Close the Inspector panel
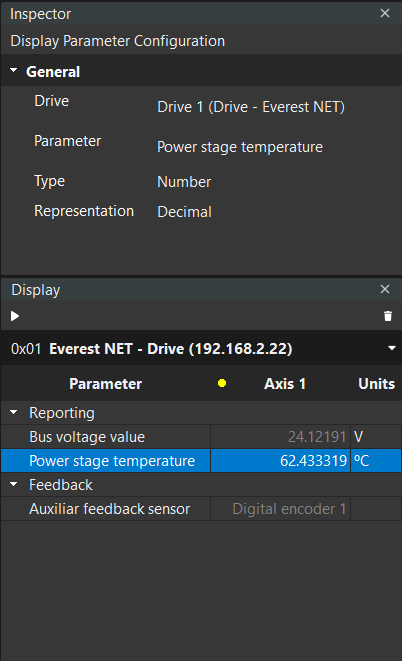Image resolution: width=402 pixels, height=661 pixels. (385, 13)
